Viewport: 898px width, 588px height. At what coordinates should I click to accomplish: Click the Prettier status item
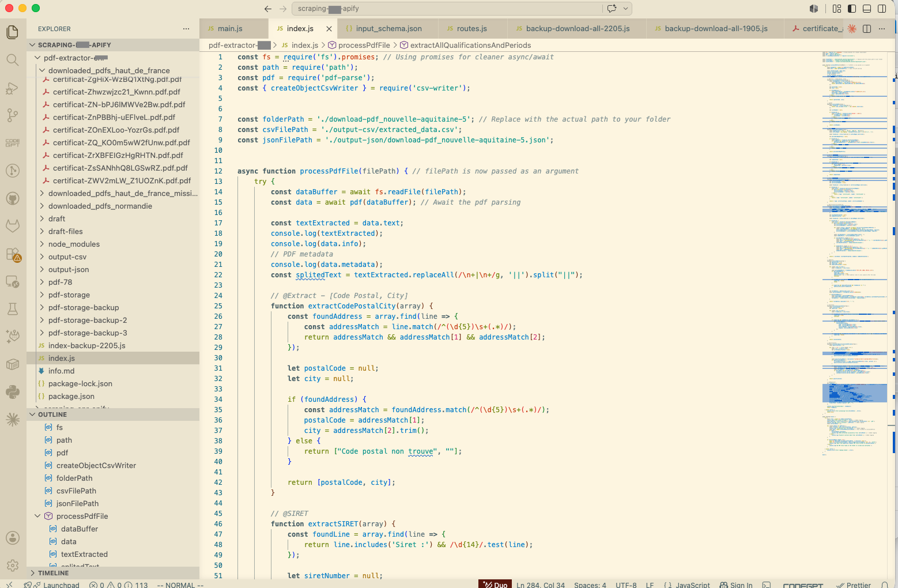click(x=854, y=585)
